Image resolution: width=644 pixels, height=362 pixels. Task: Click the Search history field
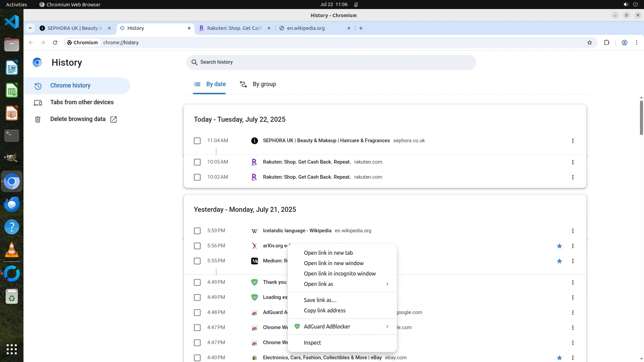(331, 62)
